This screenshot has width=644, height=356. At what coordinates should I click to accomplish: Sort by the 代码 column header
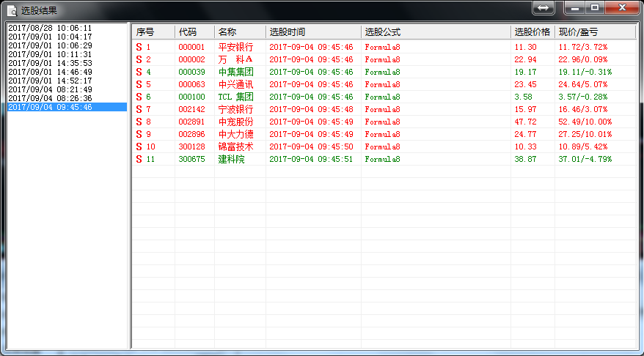[194, 32]
